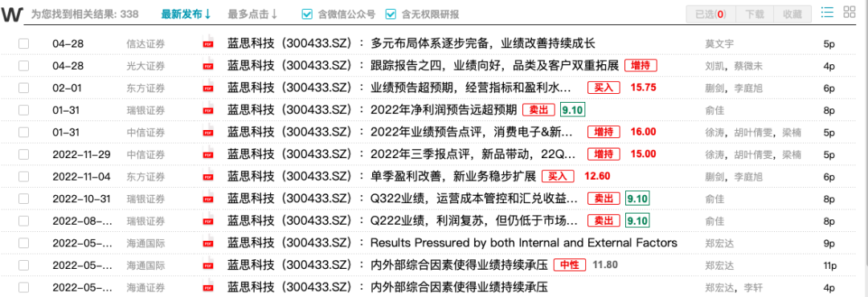The width and height of the screenshot is (868, 297).
Task: Open PDF icon for 2022-11-29 中信证券 report
Action: pyautogui.click(x=208, y=154)
